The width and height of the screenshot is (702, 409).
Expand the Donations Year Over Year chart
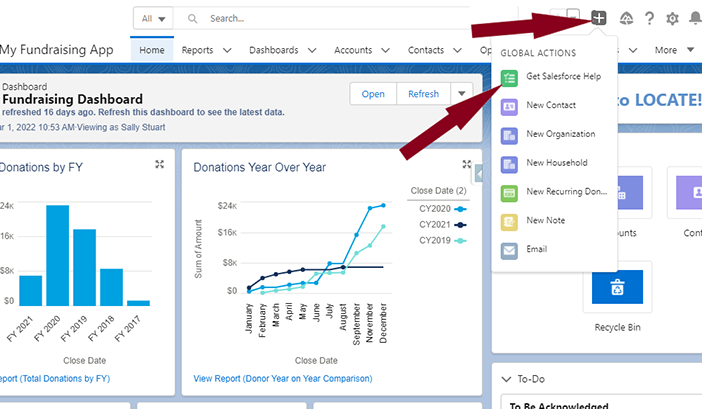(x=467, y=164)
